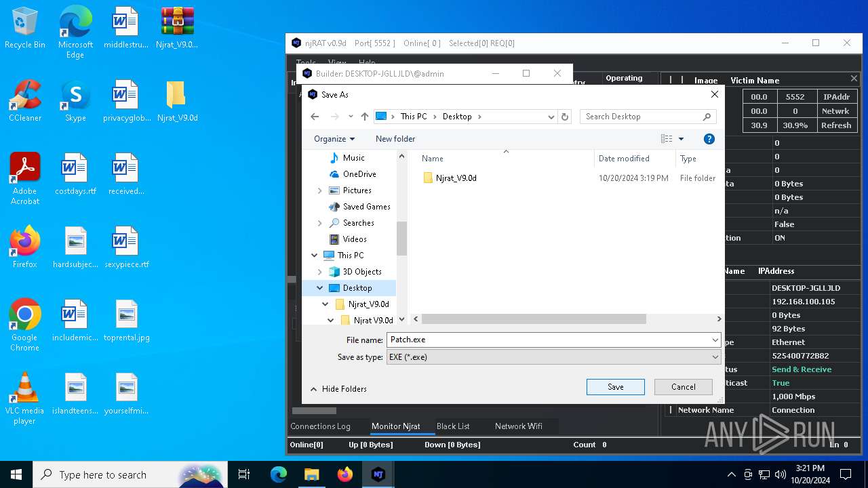The height and width of the screenshot is (488, 868).
Task: Open File Explorer from taskbar
Action: [311, 474]
